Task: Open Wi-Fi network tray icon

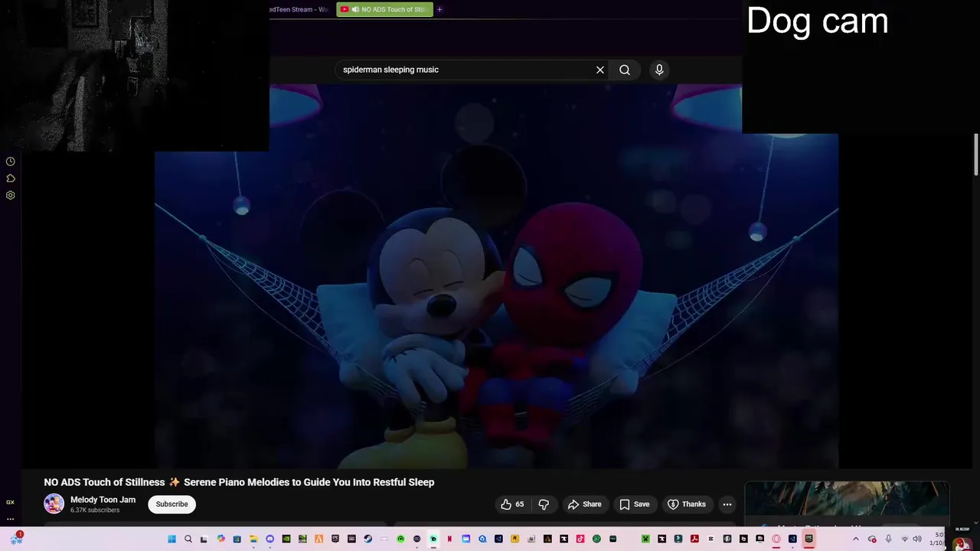Action: click(904, 539)
